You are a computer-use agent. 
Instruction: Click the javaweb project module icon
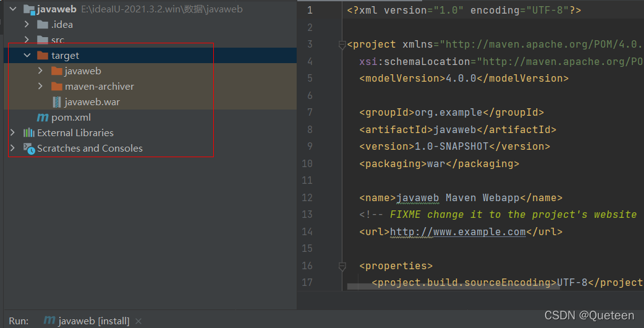[29, 9]
